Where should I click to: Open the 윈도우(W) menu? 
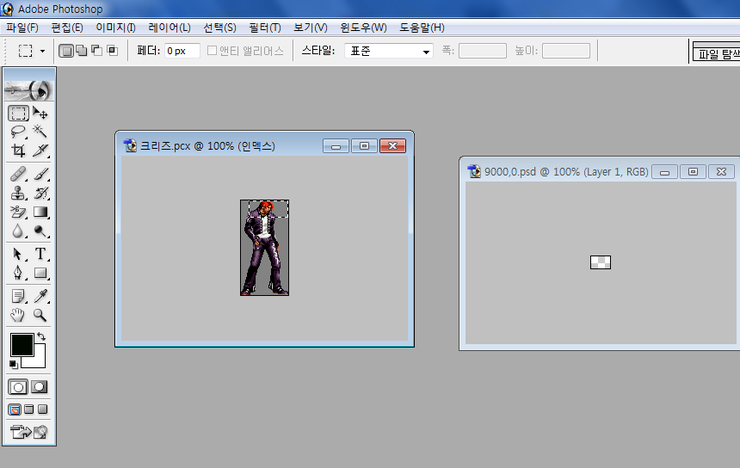click(x=363, y=28)
